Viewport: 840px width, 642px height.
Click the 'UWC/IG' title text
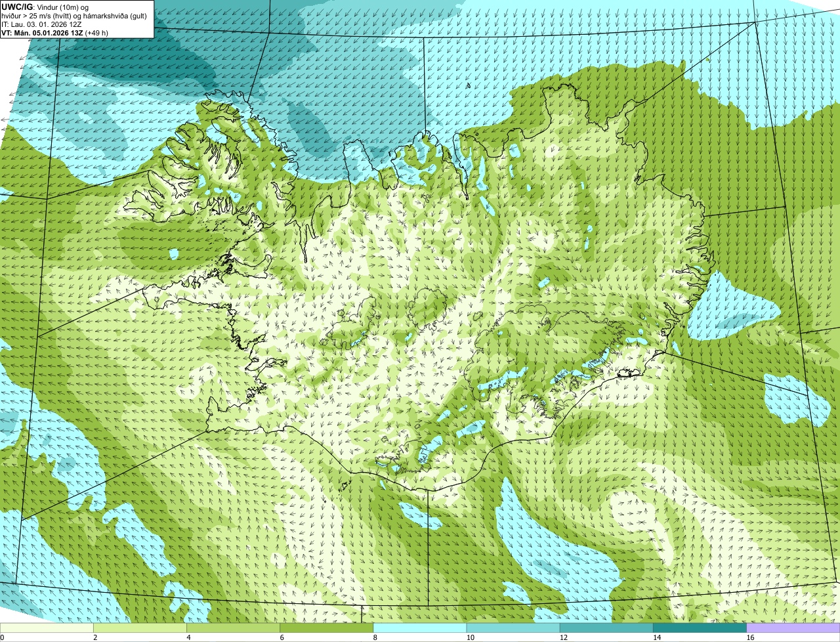(x=17, y=7)
